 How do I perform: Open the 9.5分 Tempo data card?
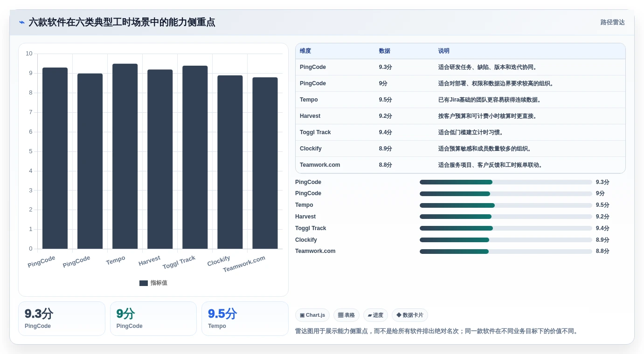coord(245,319)
